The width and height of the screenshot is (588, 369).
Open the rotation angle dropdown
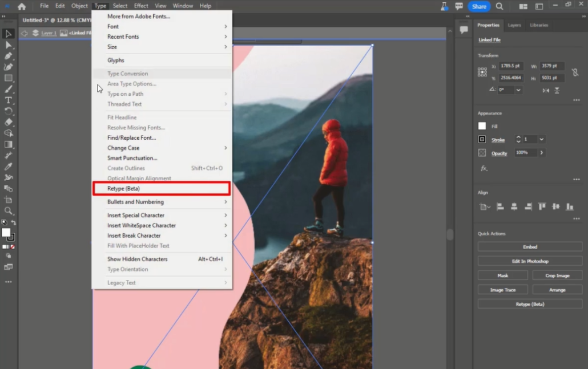tap(518, 90)
